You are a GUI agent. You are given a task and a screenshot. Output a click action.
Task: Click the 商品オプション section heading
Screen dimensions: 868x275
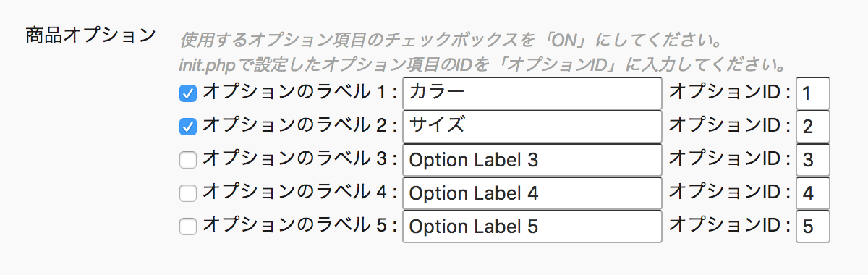90,35
